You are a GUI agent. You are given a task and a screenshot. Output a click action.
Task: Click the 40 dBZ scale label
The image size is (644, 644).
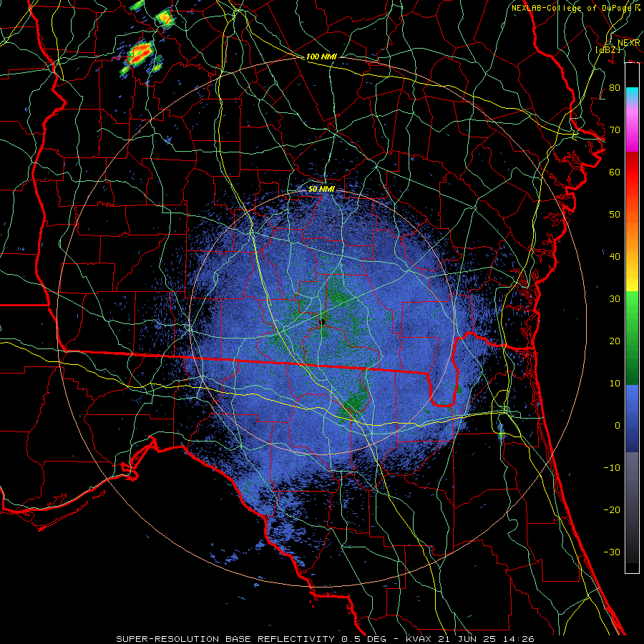(615, 257)
